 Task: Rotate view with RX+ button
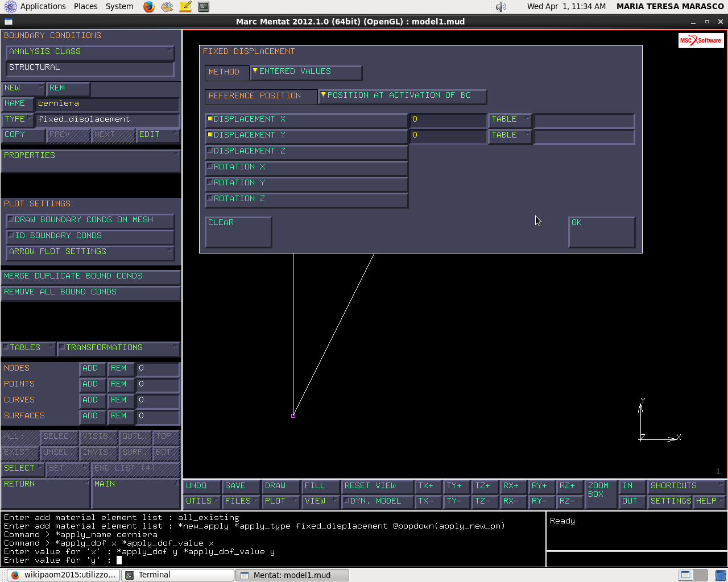pos(514,486)
